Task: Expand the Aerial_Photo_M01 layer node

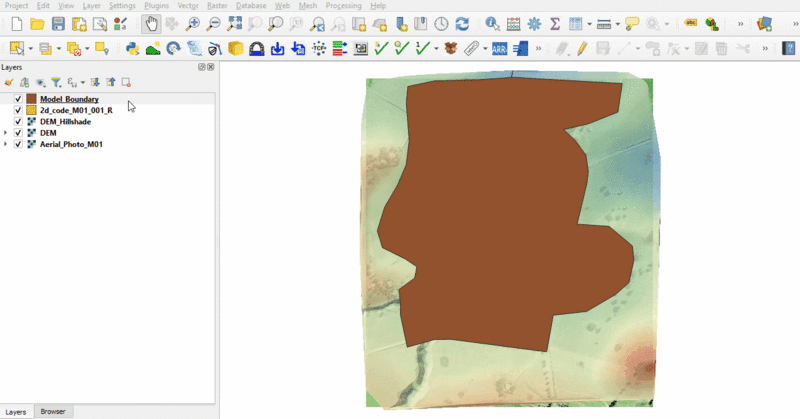Action: click(x=6, y=145)
